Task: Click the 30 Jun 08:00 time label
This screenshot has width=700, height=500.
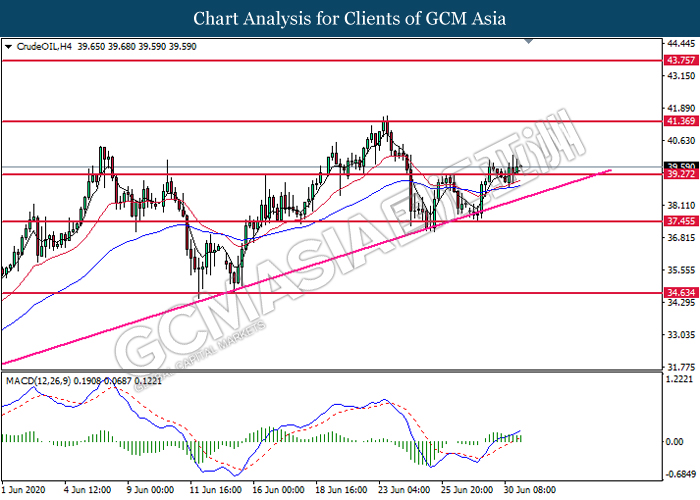Action: 530,490
